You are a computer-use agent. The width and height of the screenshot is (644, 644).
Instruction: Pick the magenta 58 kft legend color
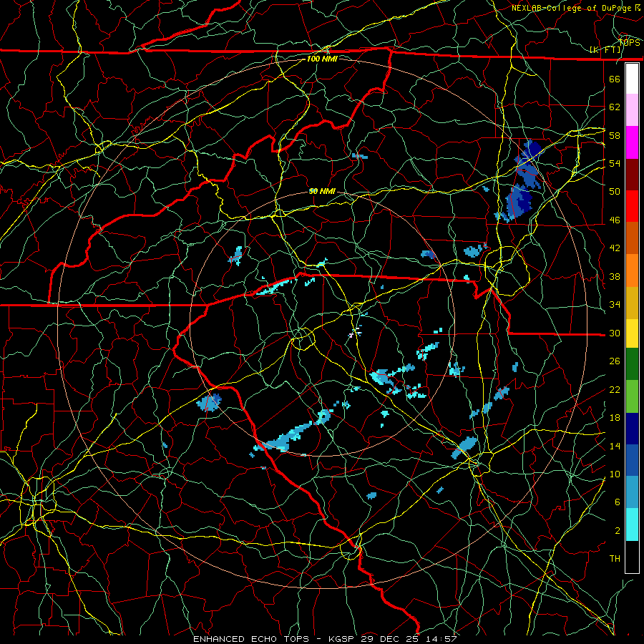[x=632, y=142]
